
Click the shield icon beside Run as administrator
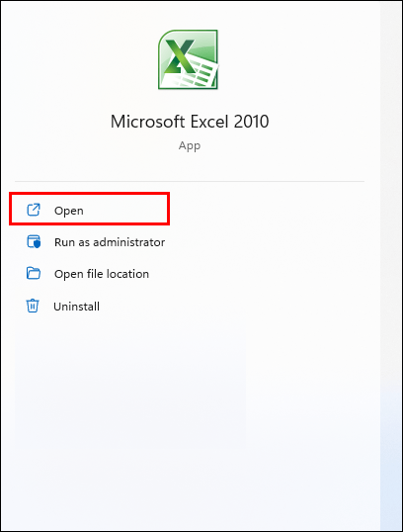pyautogui.click(x=34, y=241)
